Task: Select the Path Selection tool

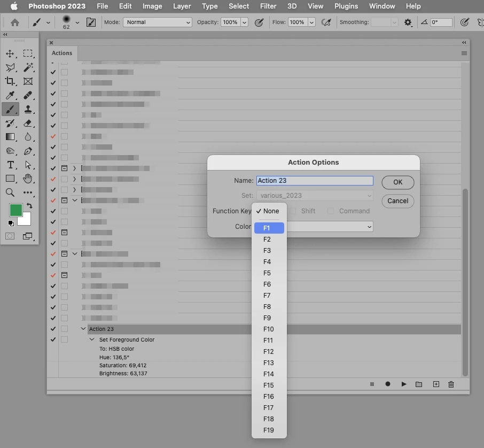Action: tap(28, 165)
